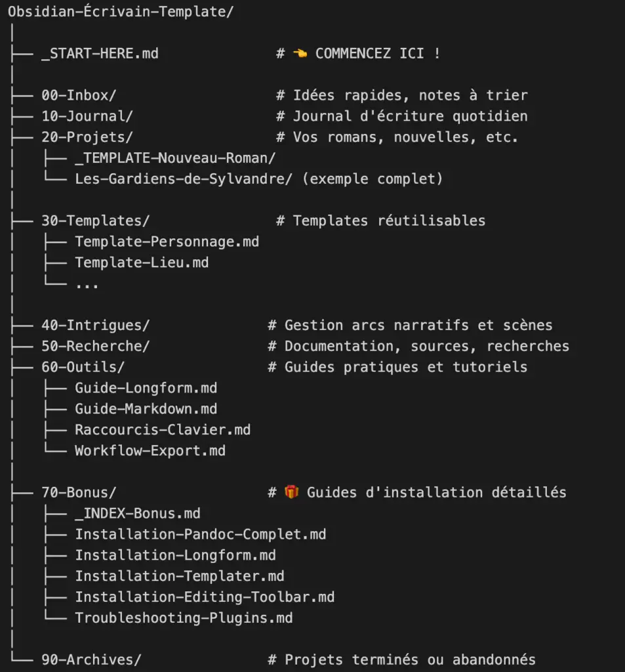625x672 pixels.
Task: Select the _TEMPLATE-Nouveau-Roman folder
Action: 175,158
